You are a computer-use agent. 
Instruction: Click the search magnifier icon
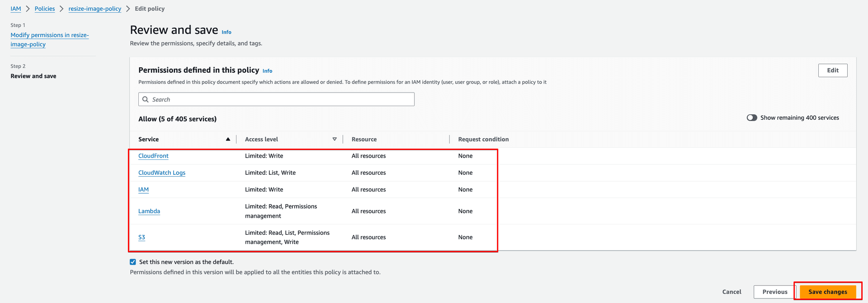[146, 99]
